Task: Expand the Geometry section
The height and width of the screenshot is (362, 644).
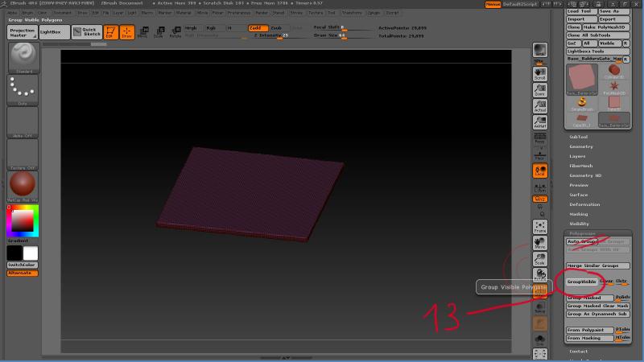Action: pyautogui.click(x=580, y=146)
